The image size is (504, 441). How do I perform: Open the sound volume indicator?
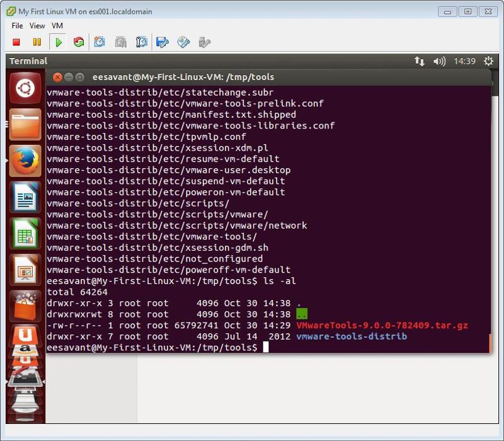point(439,61)
